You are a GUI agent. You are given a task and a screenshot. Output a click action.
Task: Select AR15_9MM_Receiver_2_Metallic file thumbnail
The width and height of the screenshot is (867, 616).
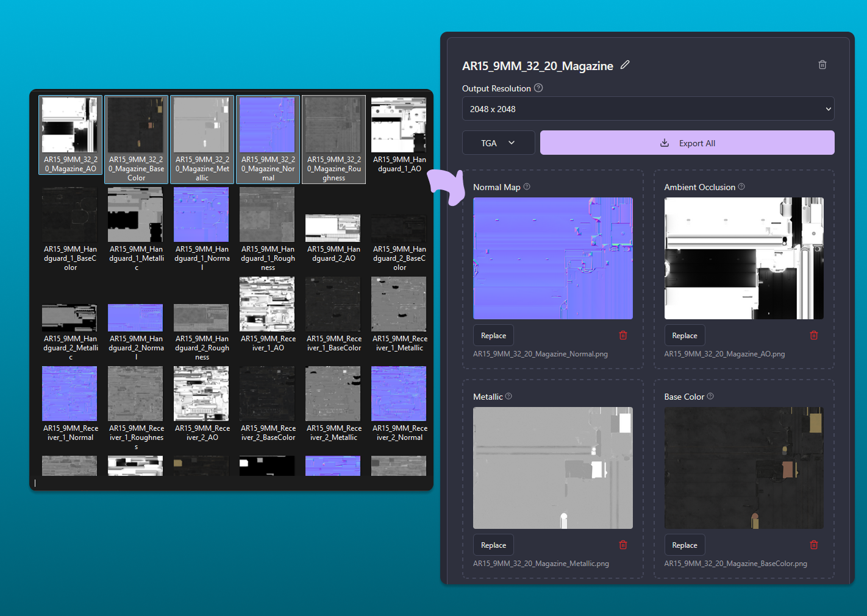pyautogui.click(x=333, y=394)
